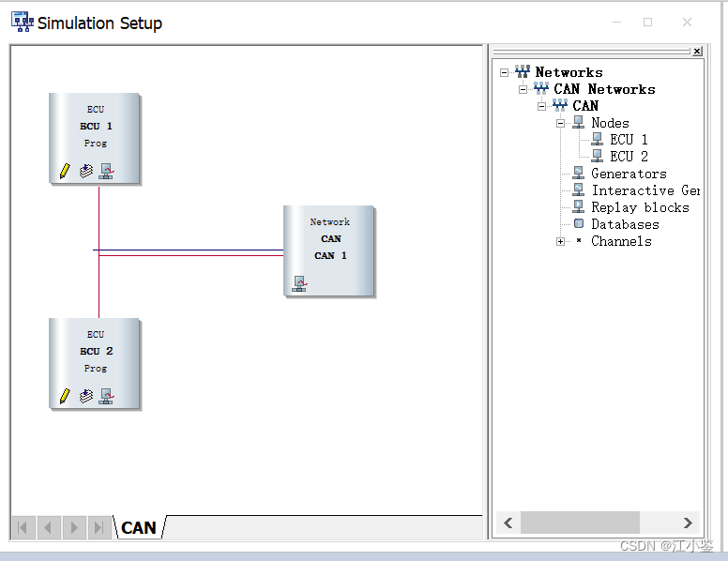
Task: Select Interactive Generators label in the tree
Action: 645,190
